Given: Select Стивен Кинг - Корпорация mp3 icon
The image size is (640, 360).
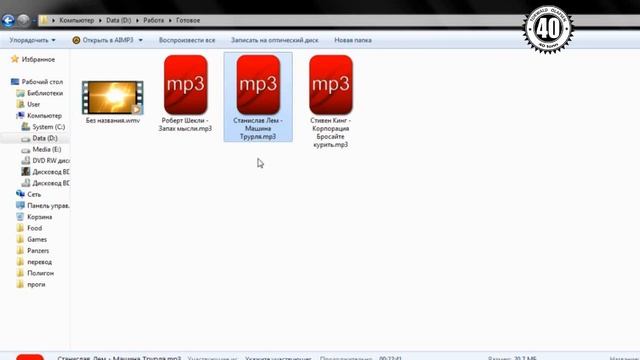Looking at the screenshot, I should click(331, 85).
